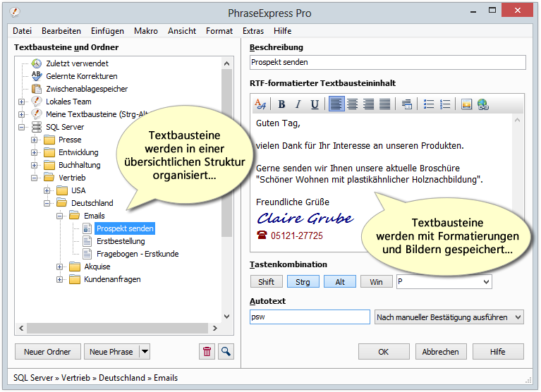The image size is (541, 392).
Task: Expand the Presse folder
Action: [34, 140]
